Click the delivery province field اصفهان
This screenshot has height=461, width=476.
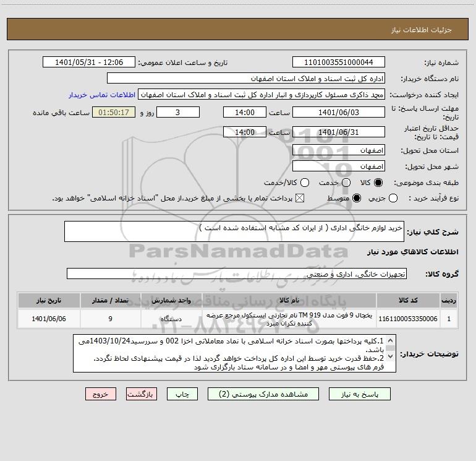coord(339,150)
